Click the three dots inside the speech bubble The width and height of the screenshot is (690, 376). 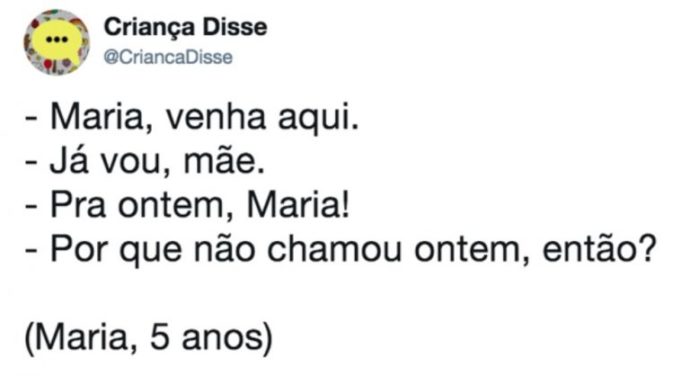point(57,40)
